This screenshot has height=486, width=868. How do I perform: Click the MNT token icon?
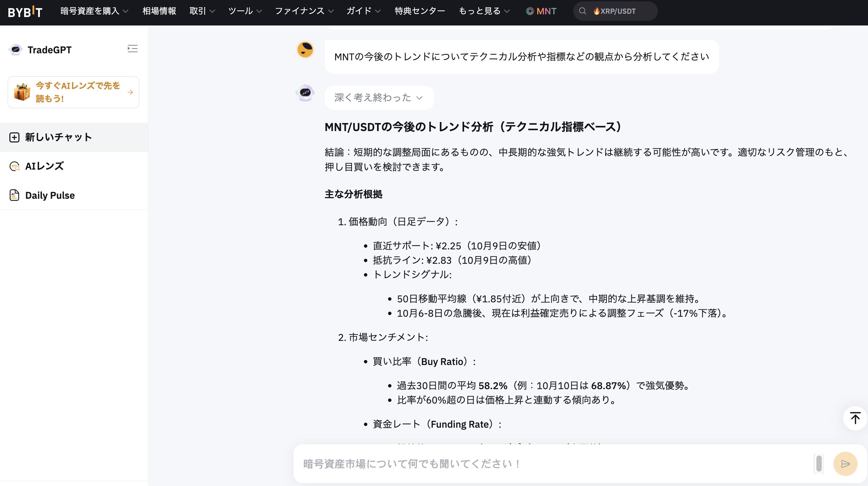click(530, 11)
